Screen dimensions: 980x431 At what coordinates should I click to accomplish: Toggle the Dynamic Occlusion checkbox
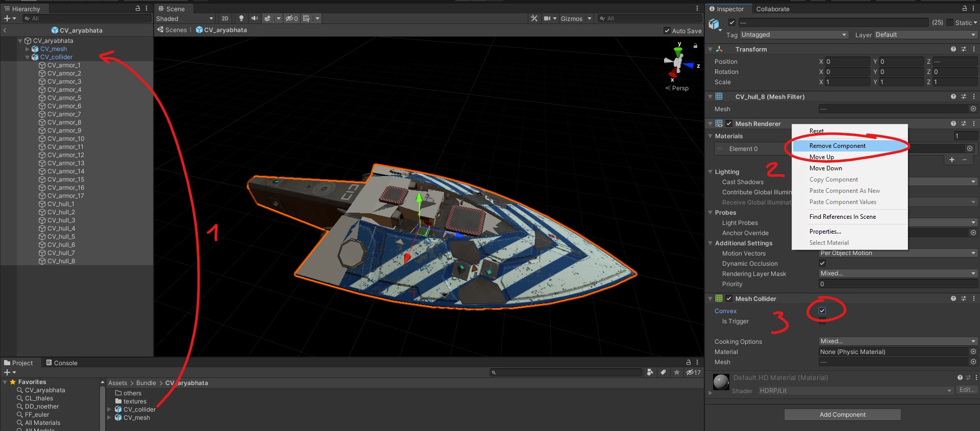[x=822, y=263]
